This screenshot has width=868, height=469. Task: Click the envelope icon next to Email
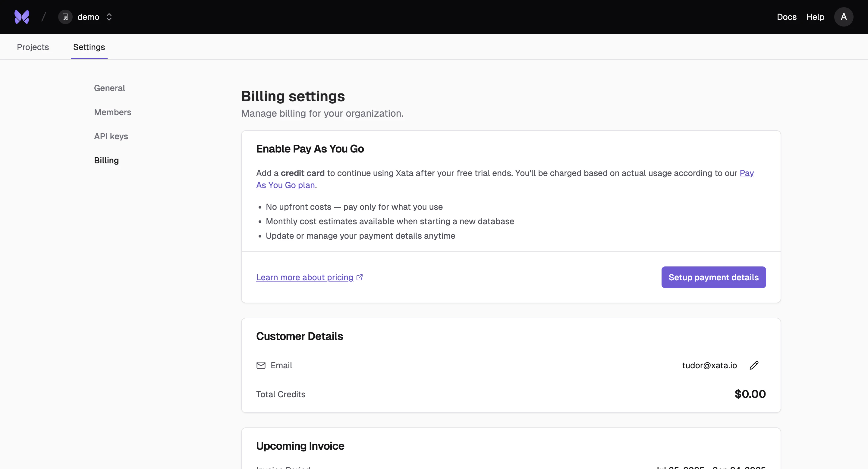pos(261,366)
